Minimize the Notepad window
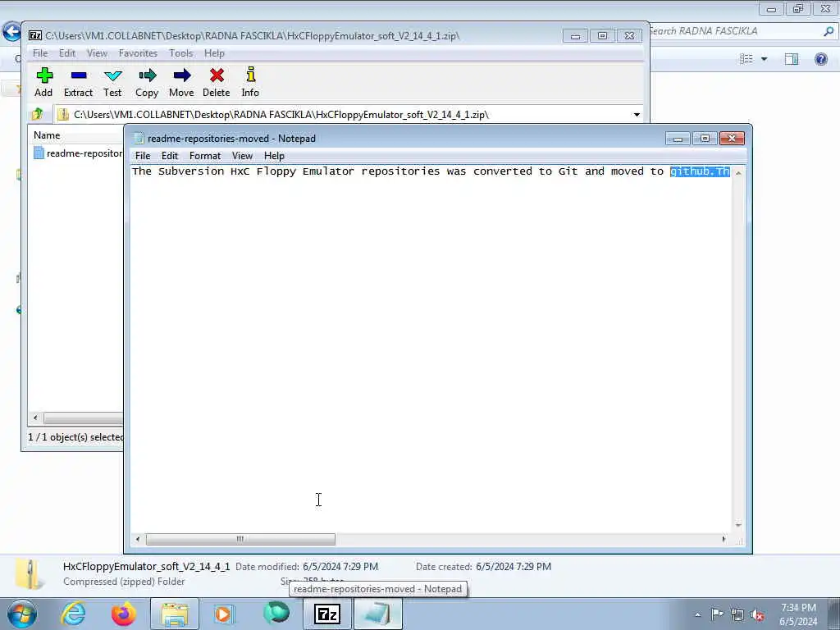840x630 pixels. click(678, 138)
